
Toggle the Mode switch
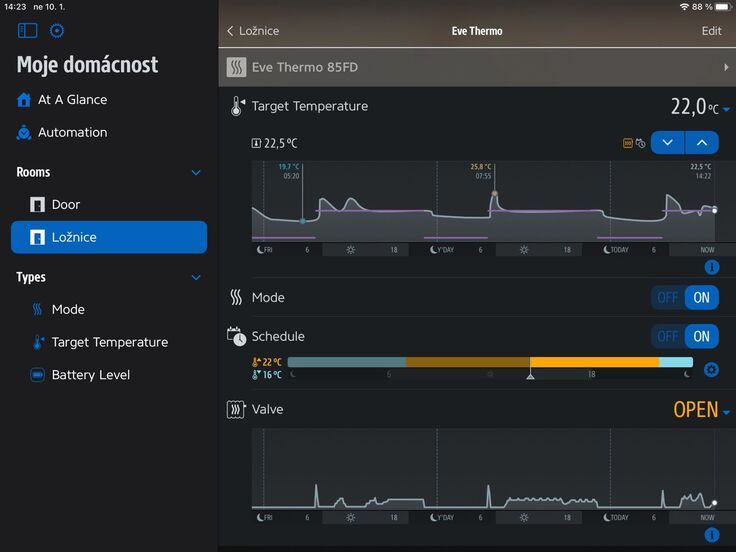685,297
